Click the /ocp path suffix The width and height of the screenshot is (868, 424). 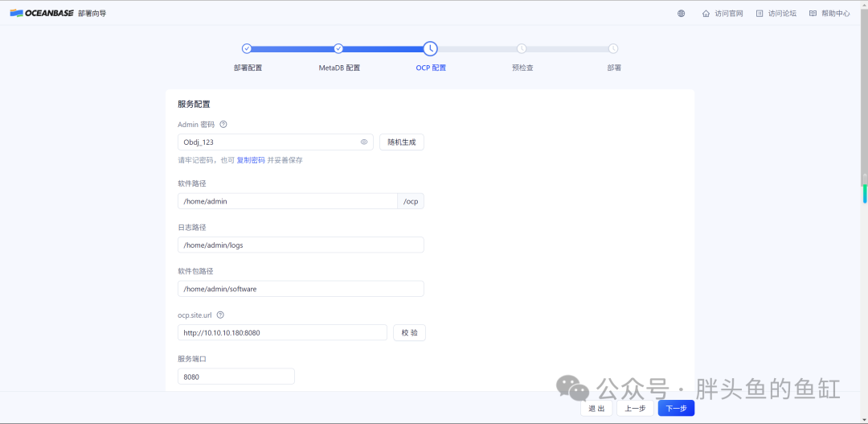coord(411,201)
